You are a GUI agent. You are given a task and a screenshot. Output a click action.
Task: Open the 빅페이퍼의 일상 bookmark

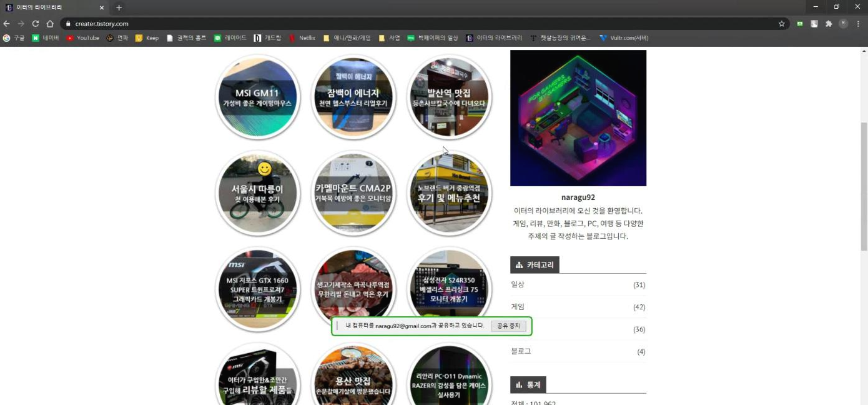[433, 38]
